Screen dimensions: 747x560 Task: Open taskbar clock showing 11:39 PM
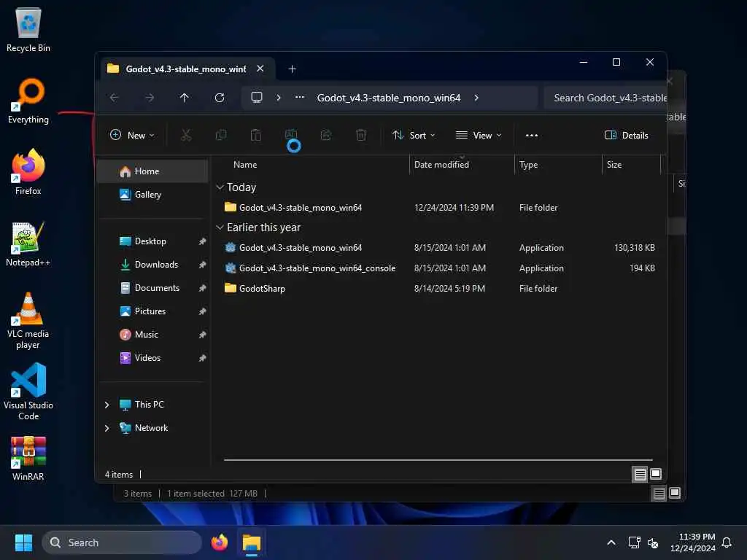click(x=693, y=542)
